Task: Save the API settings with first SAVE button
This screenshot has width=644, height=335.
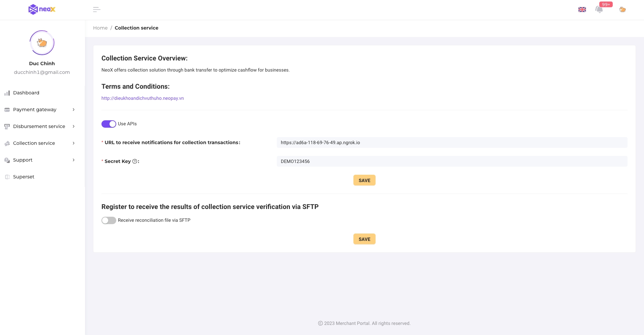Action: click(364, 180)
